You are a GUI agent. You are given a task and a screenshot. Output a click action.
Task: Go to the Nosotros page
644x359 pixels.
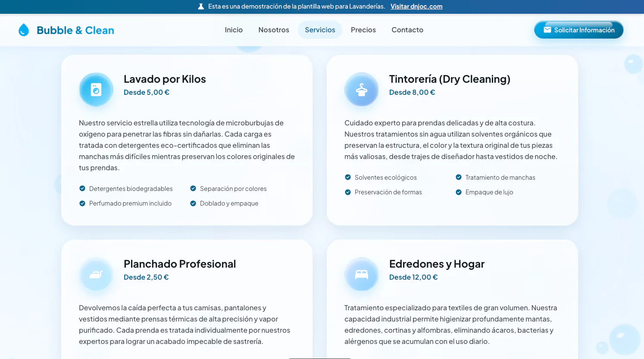click(x=274, y=30)
